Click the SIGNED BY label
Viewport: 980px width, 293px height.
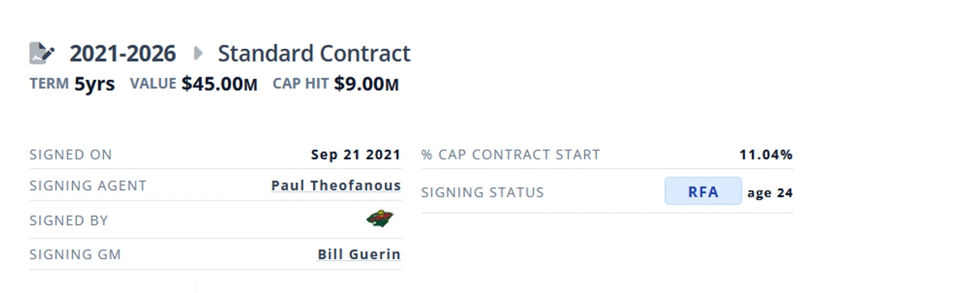tap(68, 220)
